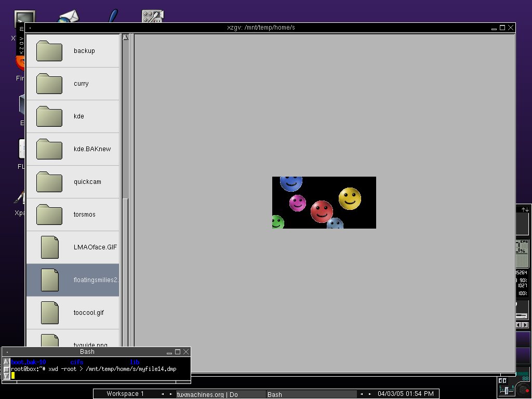The height and width of the screenshot is (399, 532).
Task: Open the torsmos folder icon
Action: [49, 215]
